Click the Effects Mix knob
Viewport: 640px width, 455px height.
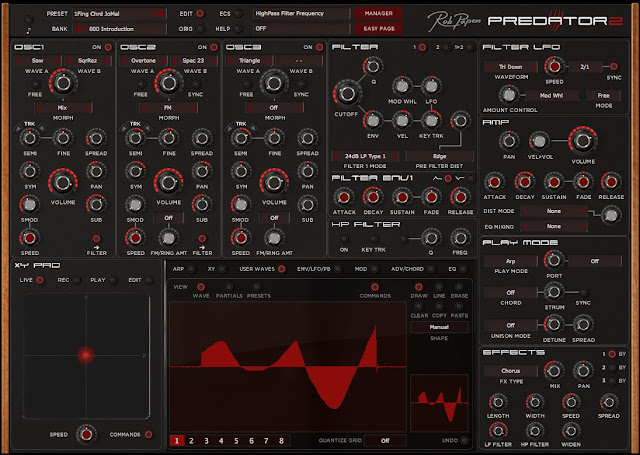tap(553, 371)
